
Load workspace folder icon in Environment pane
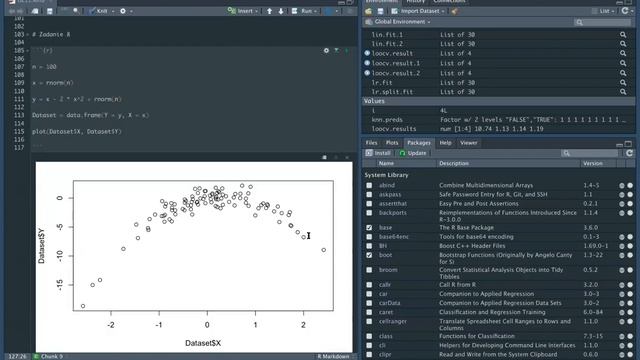coord(369,11)
